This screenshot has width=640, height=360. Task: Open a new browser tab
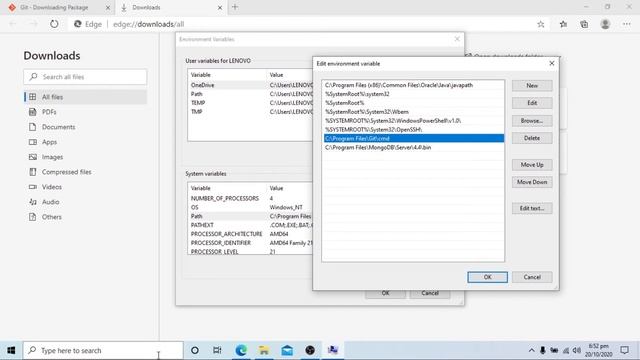[235, 7]
